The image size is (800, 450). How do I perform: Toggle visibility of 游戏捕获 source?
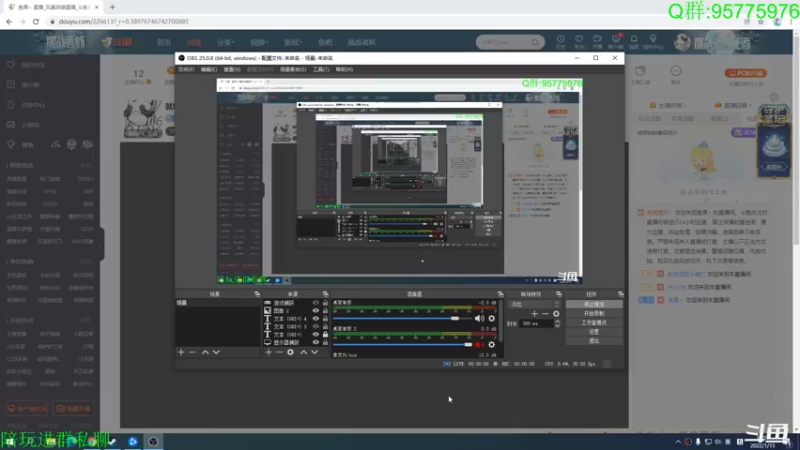[x=315, y=303]
